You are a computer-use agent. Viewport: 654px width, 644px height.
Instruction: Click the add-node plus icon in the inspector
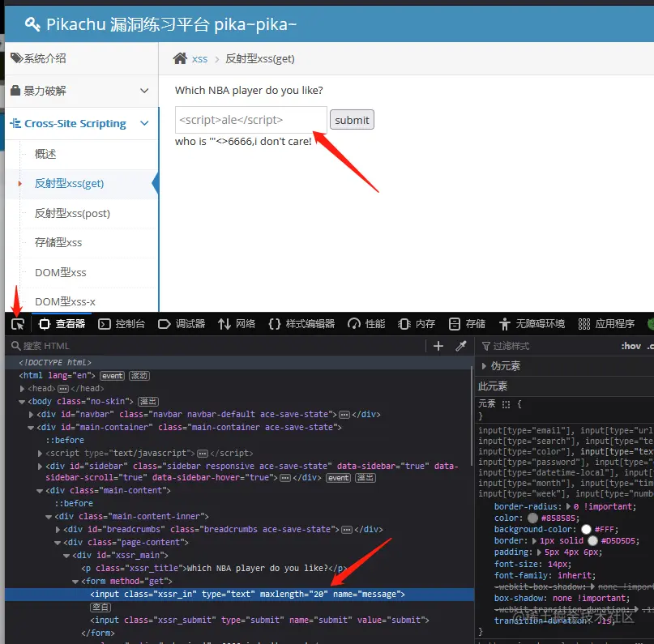[x=438, y=346]
